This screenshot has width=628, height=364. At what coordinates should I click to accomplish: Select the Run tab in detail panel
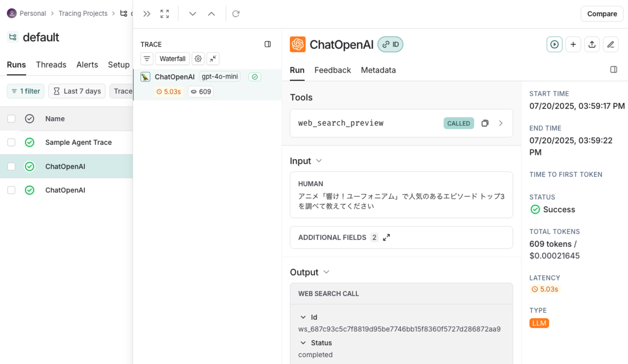coord(297,70)
